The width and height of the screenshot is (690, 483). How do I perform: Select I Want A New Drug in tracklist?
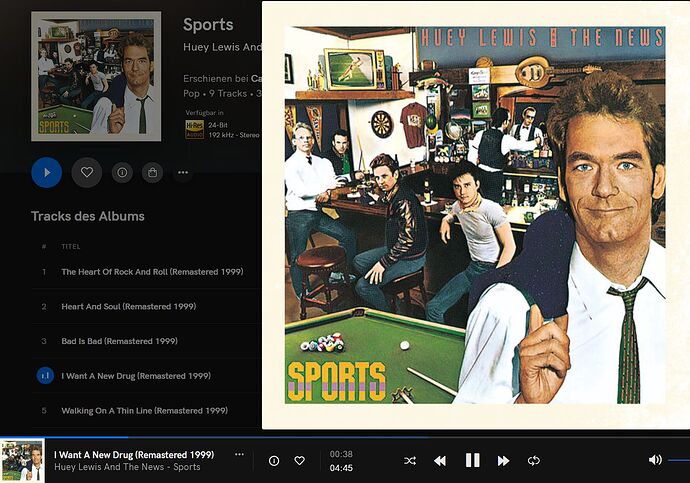coord(136,376)
